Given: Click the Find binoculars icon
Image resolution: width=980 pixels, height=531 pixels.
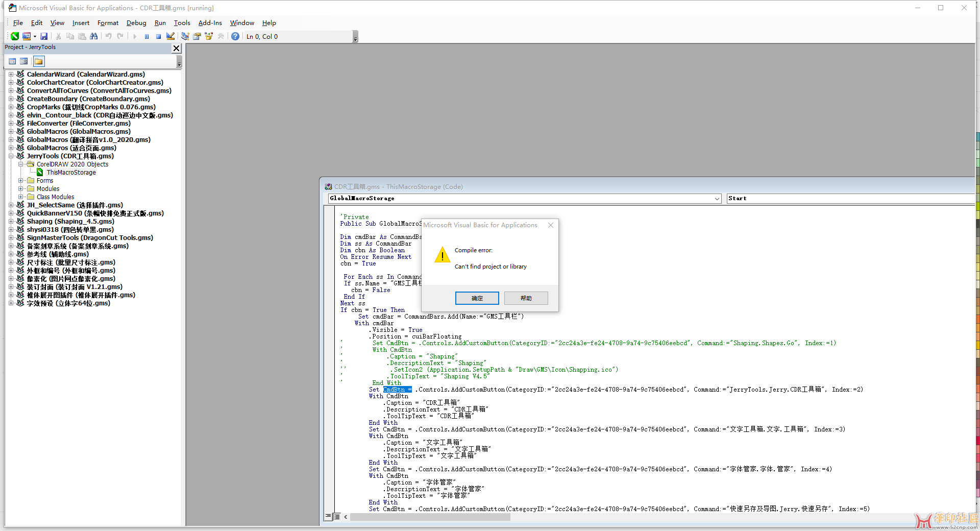Looking at the screenshot, I should pos(93,36).
